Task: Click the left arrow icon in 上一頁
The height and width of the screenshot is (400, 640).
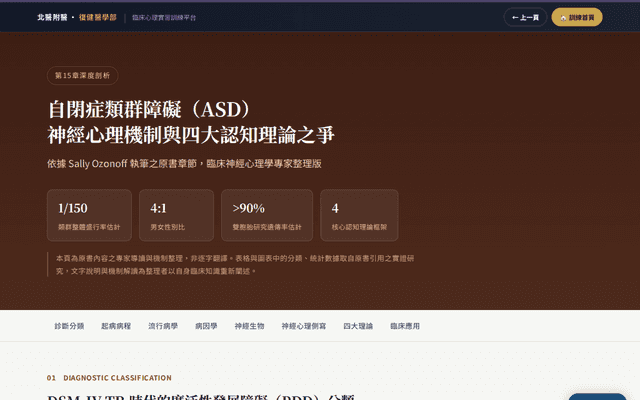Action: pyautogui.click(x=515, y=18)
